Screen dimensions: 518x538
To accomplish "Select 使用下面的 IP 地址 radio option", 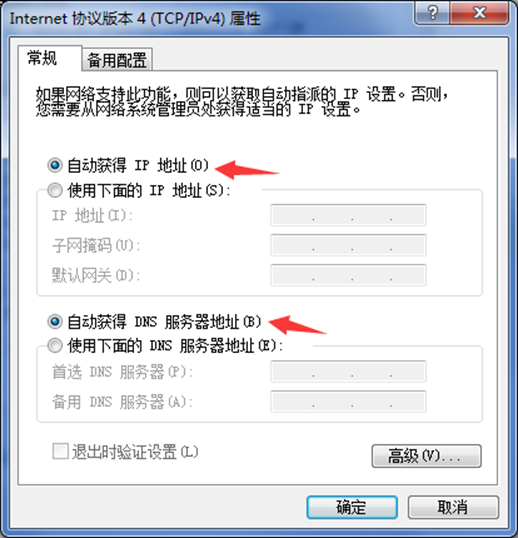I will tap(55, 190).
